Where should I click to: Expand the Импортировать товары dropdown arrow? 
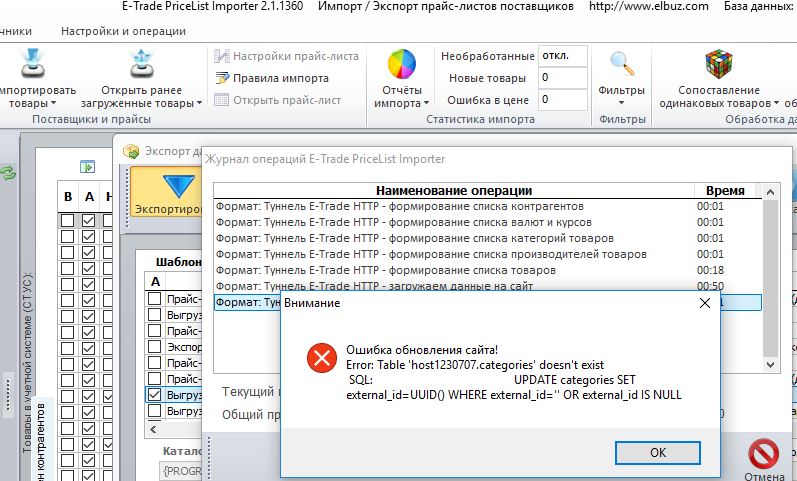tap(53, 103)
